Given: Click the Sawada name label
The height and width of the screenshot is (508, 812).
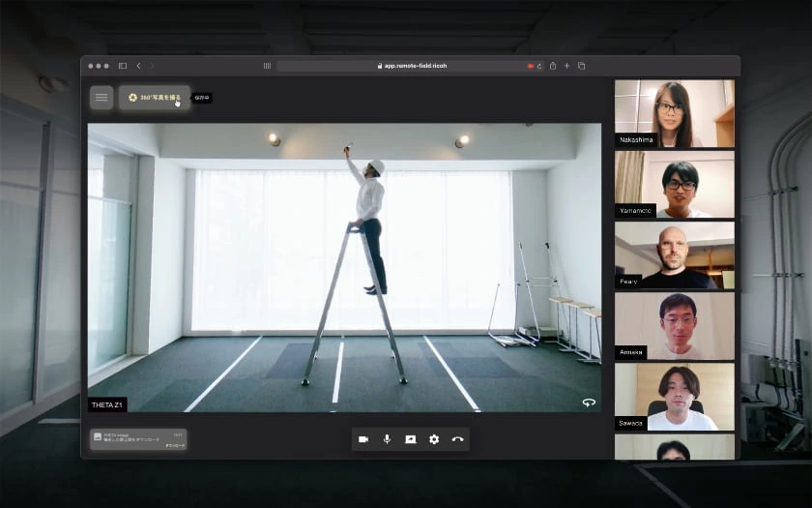Looking at the screenshot, I should (630, 423).
